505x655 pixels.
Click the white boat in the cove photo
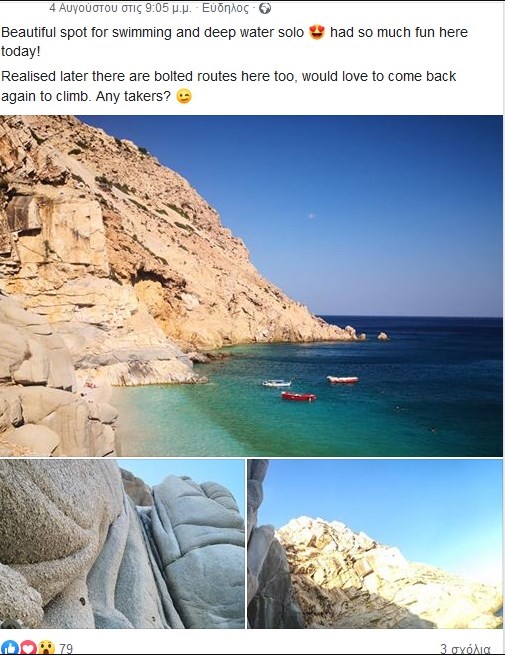pos(277,383)
